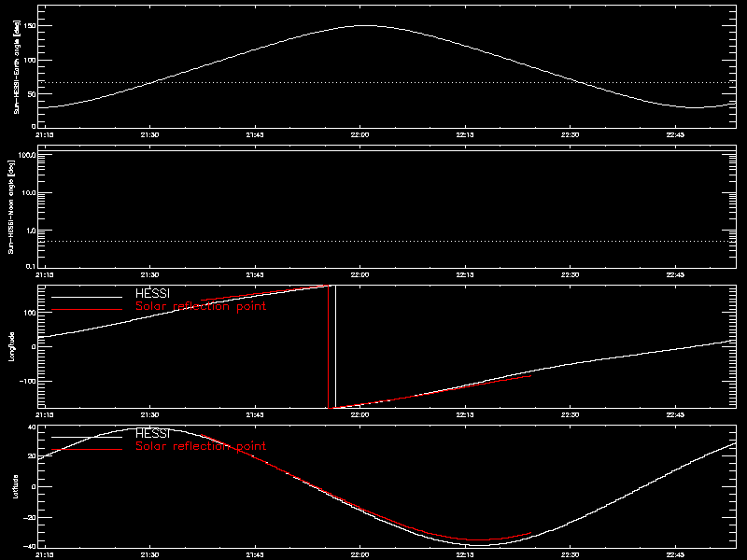
Task: Click the 22:00 time label under Earth angle plot
Action: point(359,134)
